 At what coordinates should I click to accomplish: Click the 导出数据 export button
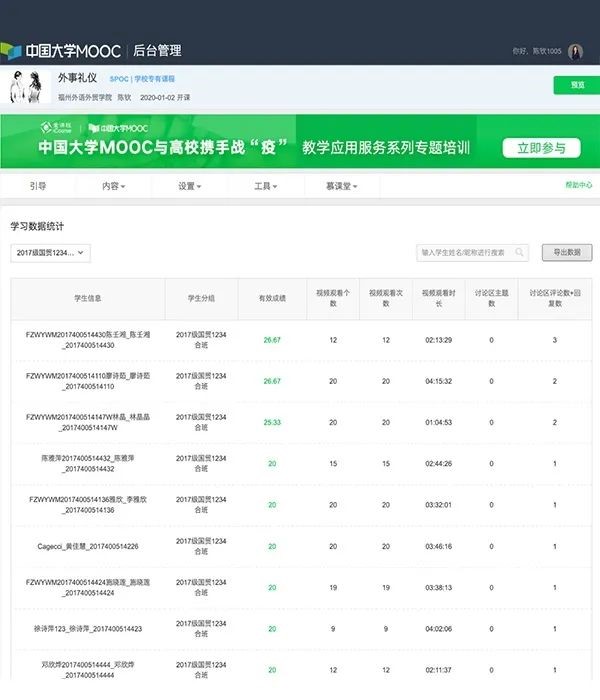tap(567, 253)
